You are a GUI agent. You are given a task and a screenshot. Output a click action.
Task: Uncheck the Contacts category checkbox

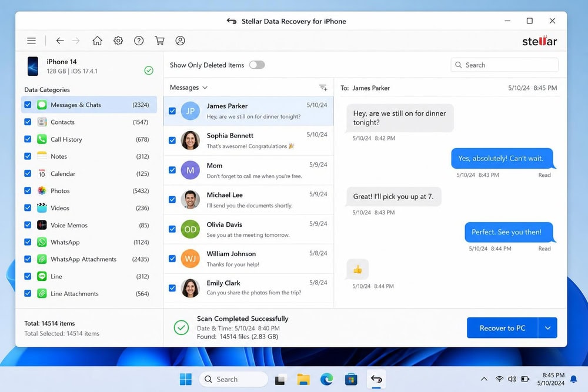pos(28,122)
